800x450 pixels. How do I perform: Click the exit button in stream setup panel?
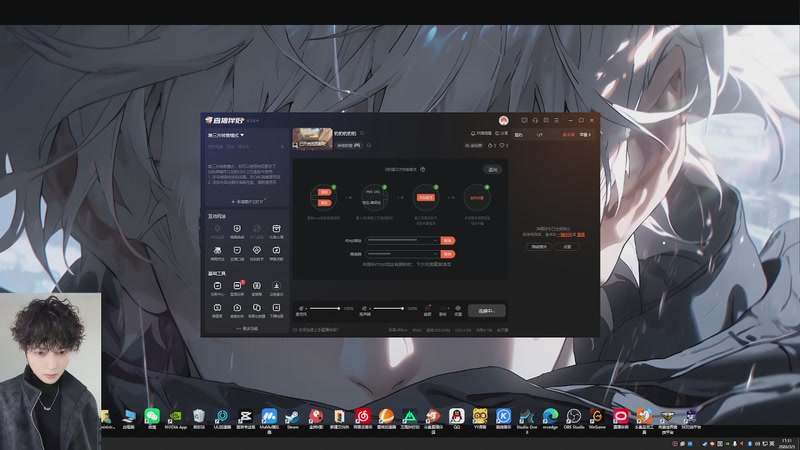pos(492,170)
